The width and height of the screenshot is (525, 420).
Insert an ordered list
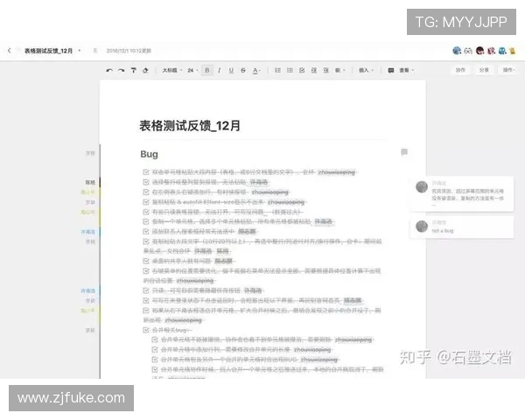click(277, 70)
